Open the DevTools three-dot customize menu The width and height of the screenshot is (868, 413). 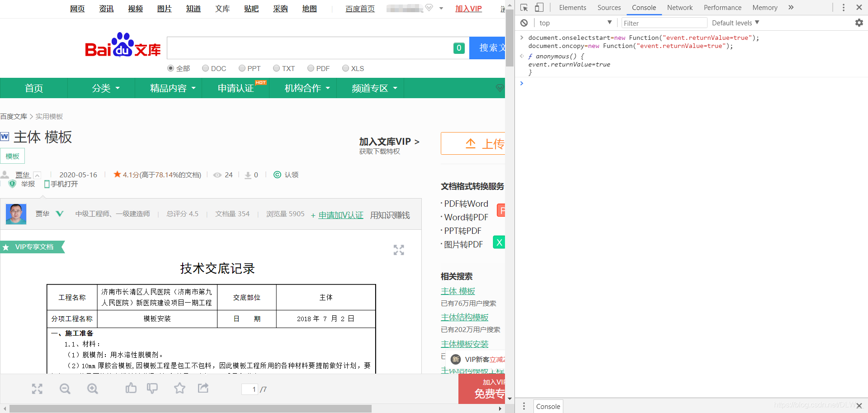click(x=844, y=8)
